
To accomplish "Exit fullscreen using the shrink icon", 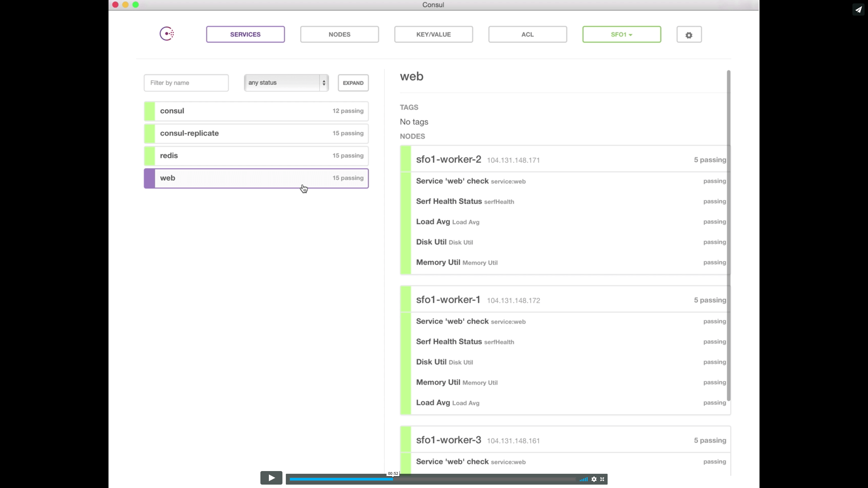I will click(x=603, y=479).
